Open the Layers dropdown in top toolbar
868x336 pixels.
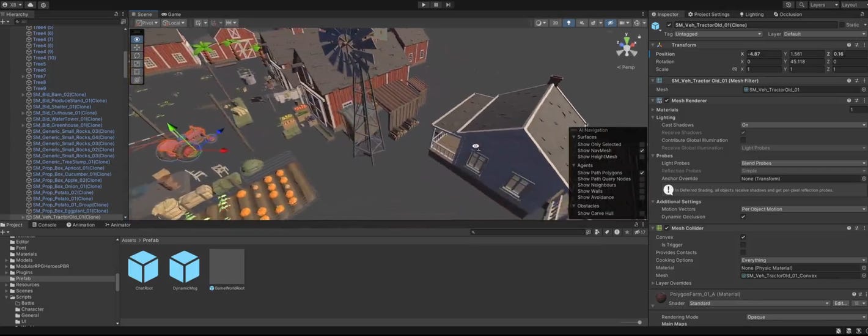(822, 5)
